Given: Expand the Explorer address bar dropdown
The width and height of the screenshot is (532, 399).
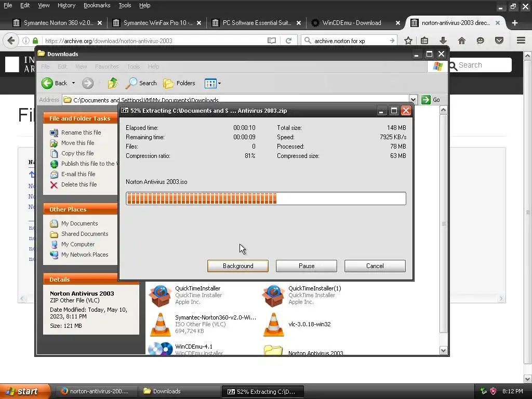Looking at the screenshot, I should pyautogui.click(x=413, y=100).
